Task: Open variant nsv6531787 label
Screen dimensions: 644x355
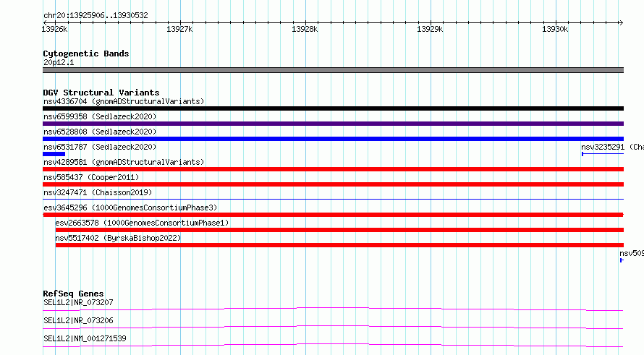Action: pyautogui.click(x=100, y=147)
